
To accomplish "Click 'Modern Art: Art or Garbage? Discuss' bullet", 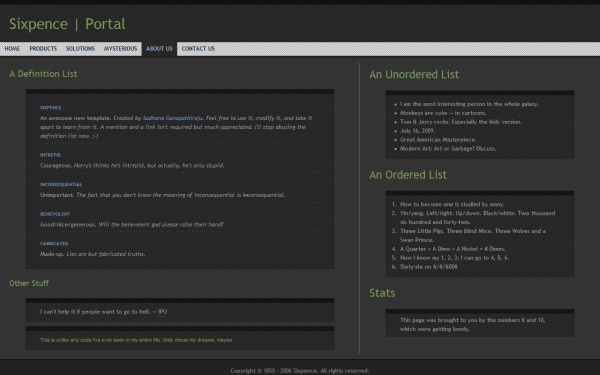I will [x=448, y=148].
